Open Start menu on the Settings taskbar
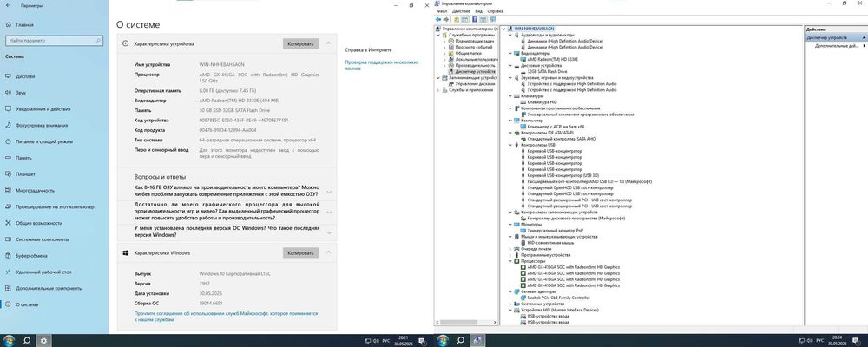 click(x=9, y=340)
